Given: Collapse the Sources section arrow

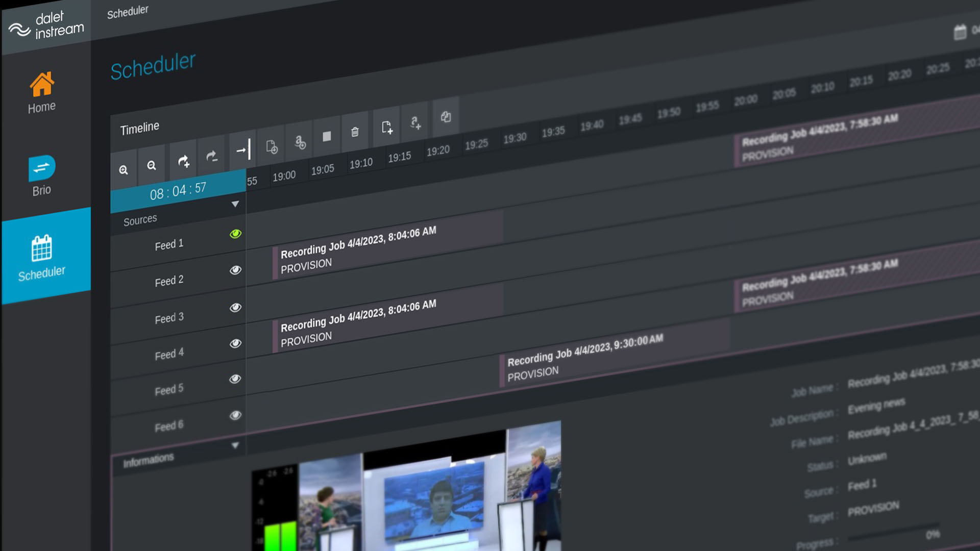Looking at the screenshot, I should point(235,204).
